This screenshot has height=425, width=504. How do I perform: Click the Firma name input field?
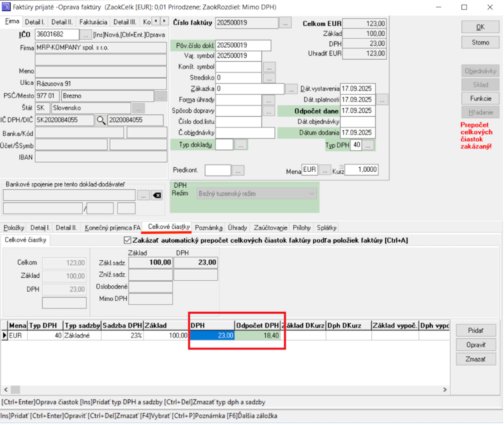pos(101,48)
